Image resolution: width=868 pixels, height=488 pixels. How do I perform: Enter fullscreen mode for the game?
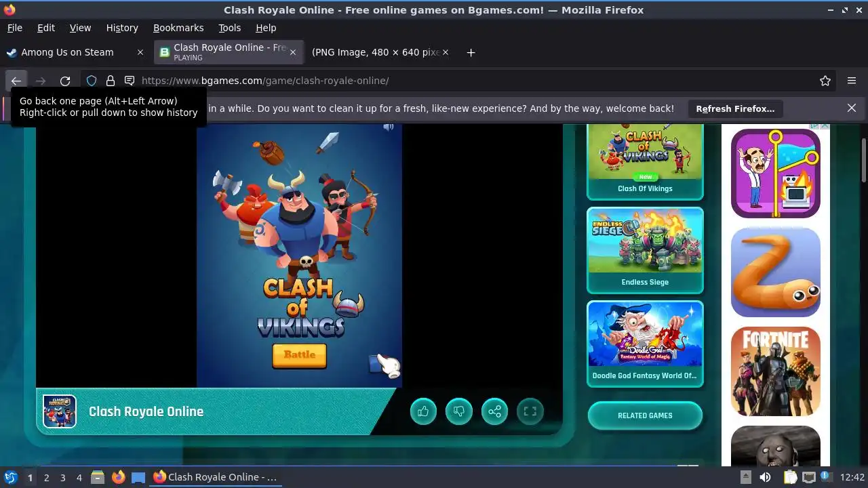pos(530,411)
